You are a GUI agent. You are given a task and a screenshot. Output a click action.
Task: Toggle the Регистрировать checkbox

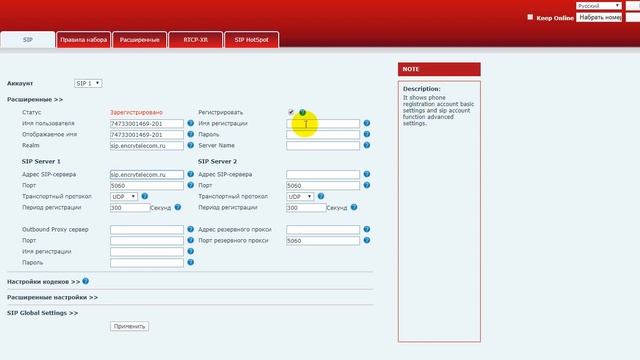tap(291, 112)
